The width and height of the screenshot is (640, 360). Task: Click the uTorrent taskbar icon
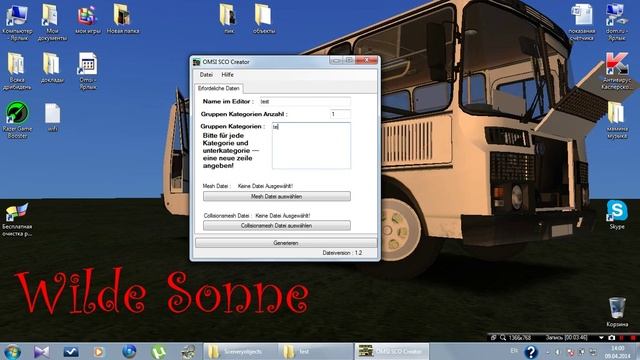[x=158, y=352]
